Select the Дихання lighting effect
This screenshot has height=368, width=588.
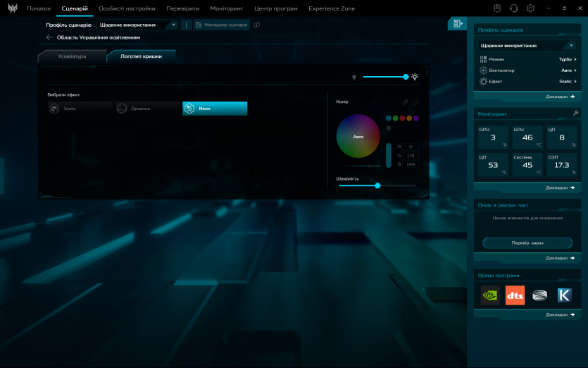[146, 109]
